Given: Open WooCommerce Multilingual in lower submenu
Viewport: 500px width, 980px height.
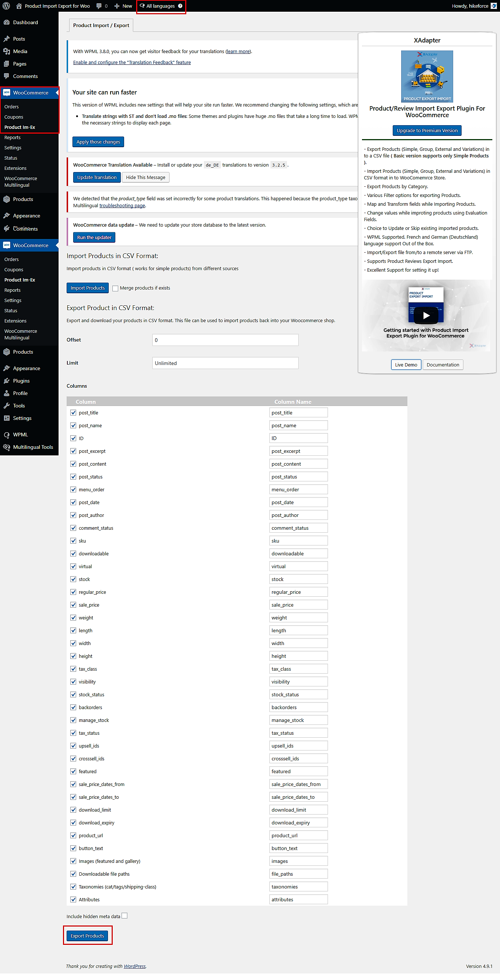Looking at the screenshot, I should tap(20, 334).
